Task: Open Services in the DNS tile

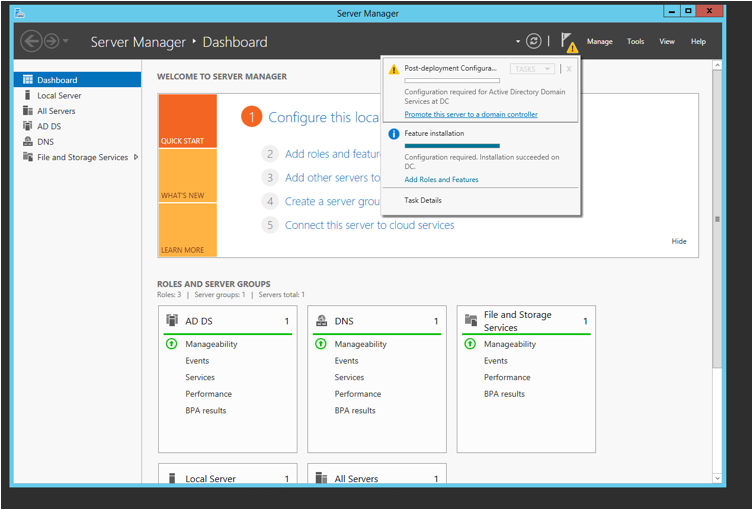Action: 349,377
